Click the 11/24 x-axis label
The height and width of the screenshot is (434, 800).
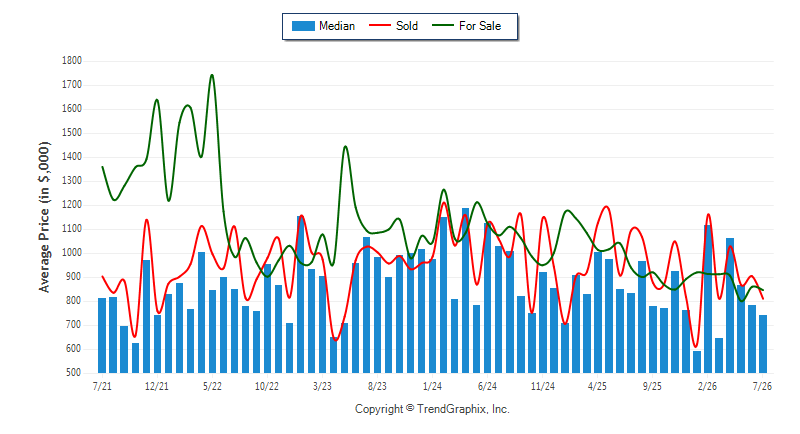542,386
